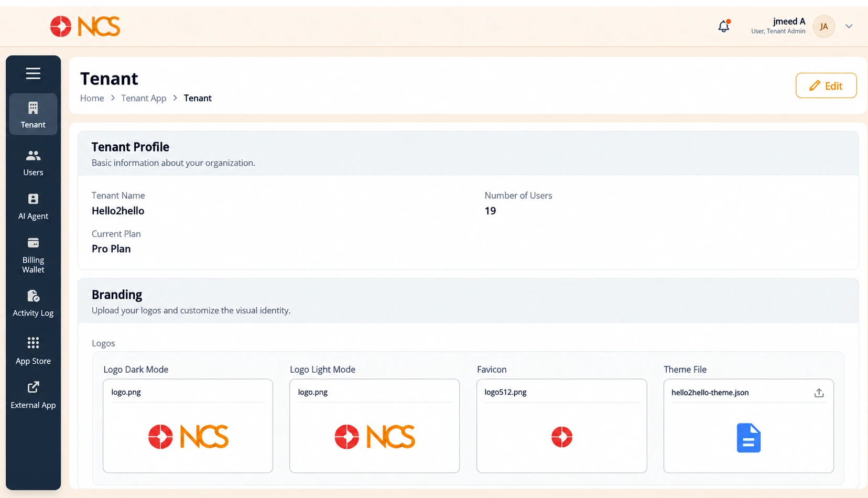The width and height of the screenshot is (868, 498).
Task: Open the Activity Log icon
Action: tap(33, 296)
